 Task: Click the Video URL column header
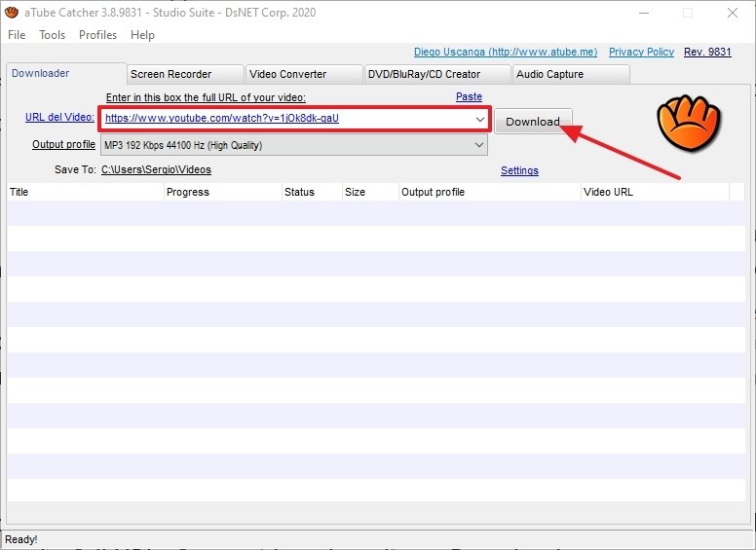(x=655, y=192)
